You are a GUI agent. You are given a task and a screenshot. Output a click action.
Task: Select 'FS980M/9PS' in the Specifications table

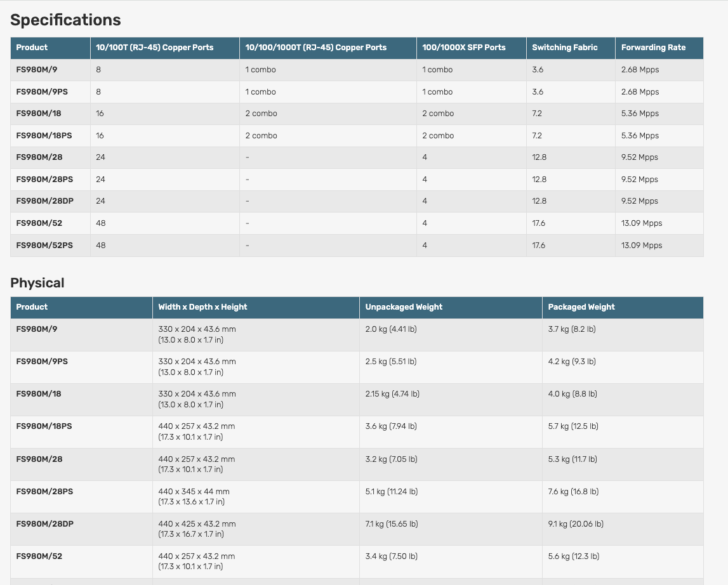(x=42, y=92)
